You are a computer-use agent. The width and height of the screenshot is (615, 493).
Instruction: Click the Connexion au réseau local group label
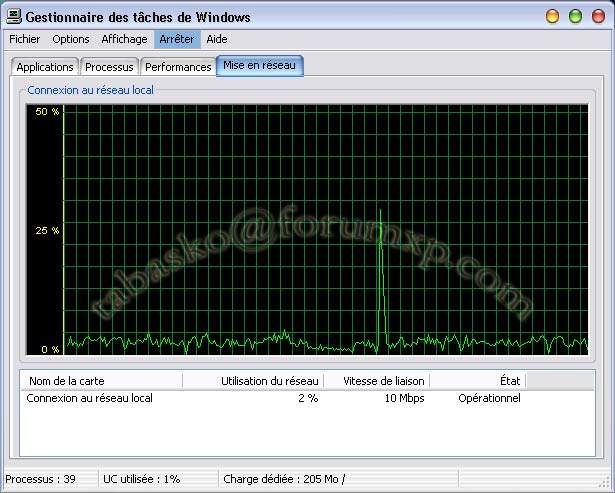point(90,90)
